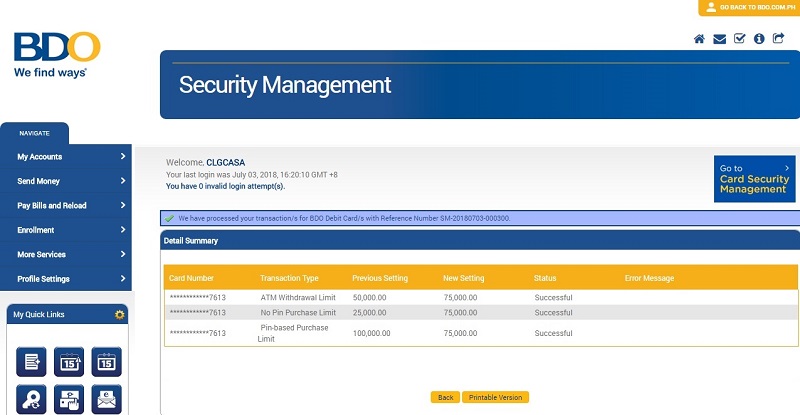Click the Status column header
Screen dimensions: 800x415
545,278
